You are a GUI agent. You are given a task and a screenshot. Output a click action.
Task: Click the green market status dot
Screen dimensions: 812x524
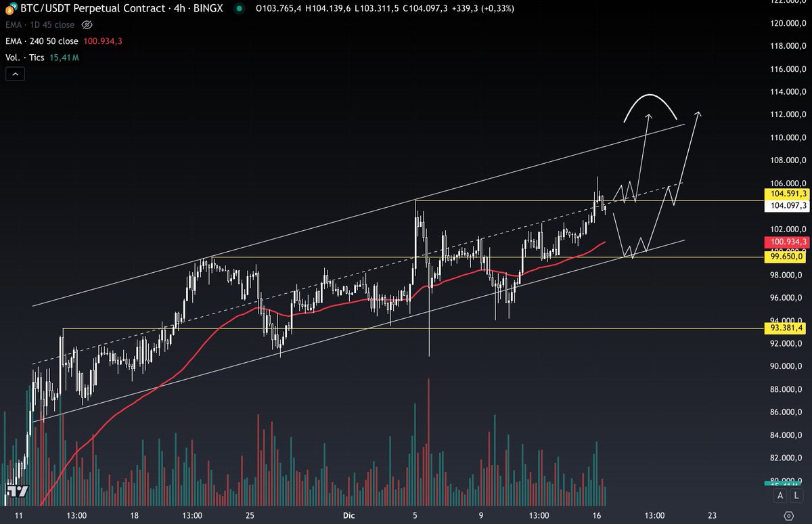[238, 9]
